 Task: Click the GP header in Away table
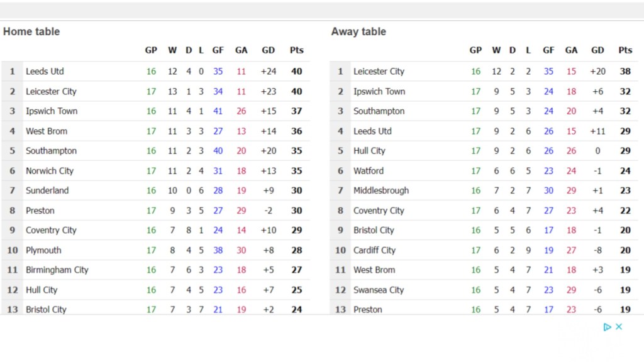point(475,50)
